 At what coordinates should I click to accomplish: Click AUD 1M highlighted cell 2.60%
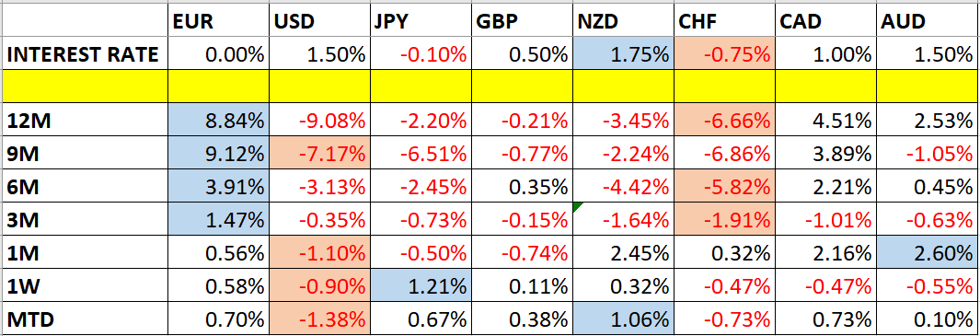click(x=927, y=251)
